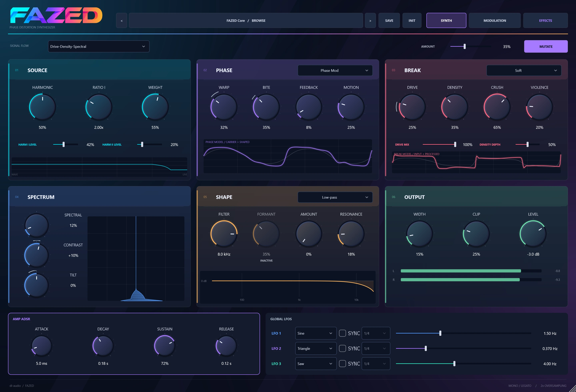Click the TILT knob
The image size is (576, 392).
tap(36, 285)
